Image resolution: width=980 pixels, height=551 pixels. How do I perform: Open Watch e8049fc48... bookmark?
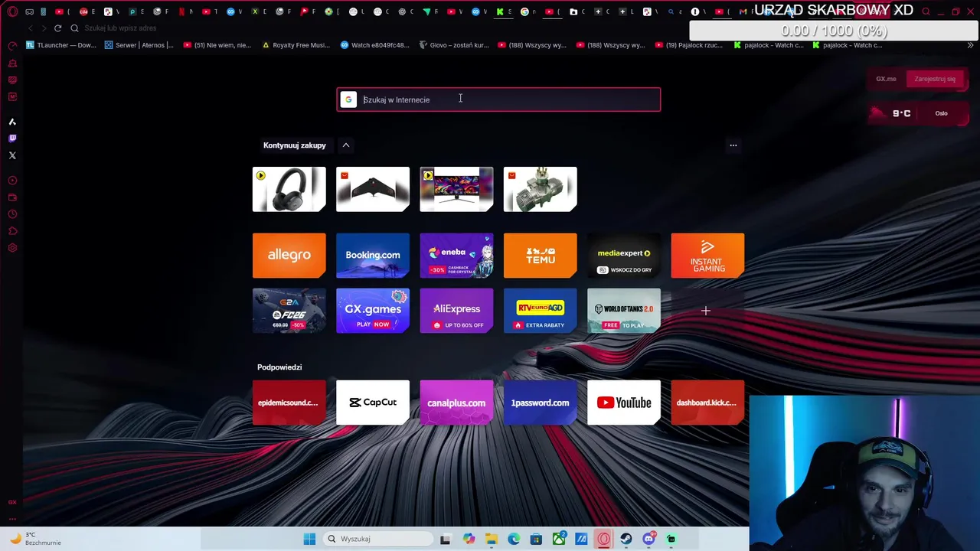click(374, 45)
